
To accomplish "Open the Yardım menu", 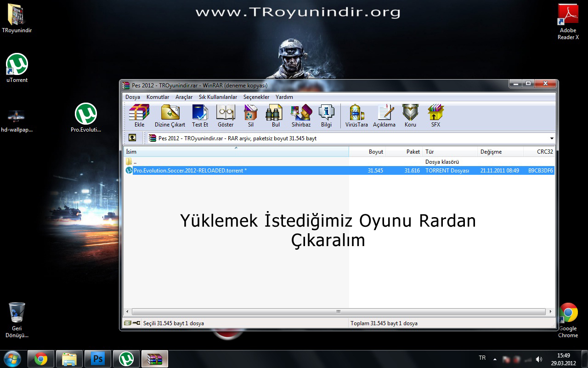I will pos(284,97).
